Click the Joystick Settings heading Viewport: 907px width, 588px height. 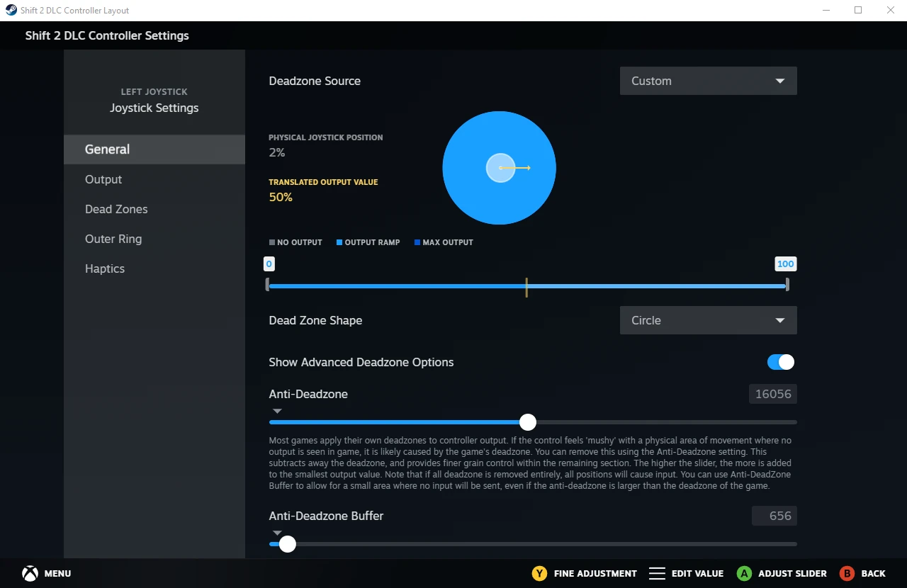[154, 108]
